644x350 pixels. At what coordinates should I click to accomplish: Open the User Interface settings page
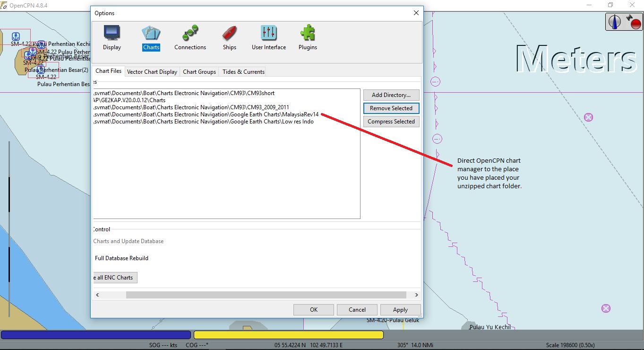268,38
